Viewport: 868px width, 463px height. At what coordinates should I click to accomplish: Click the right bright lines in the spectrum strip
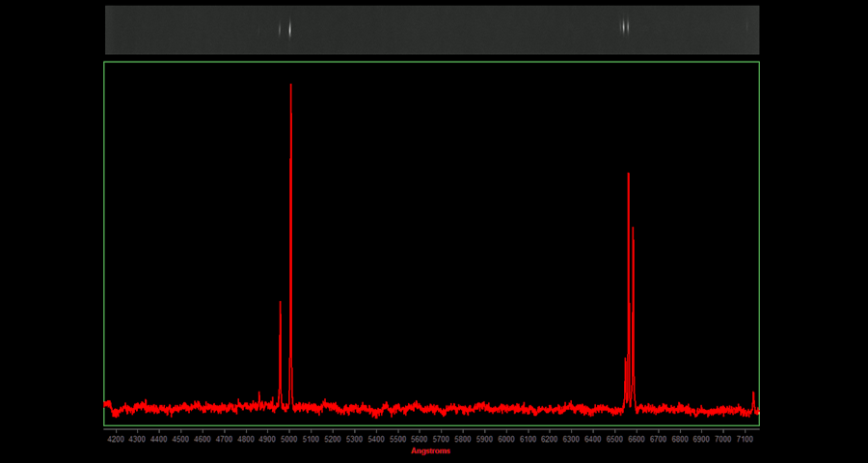coord(625,27)
